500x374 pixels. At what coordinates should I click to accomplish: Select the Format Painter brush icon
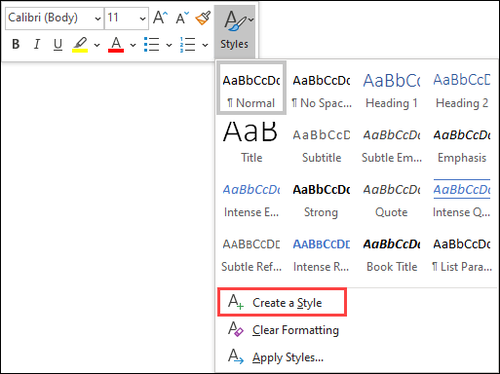[203, 18]
